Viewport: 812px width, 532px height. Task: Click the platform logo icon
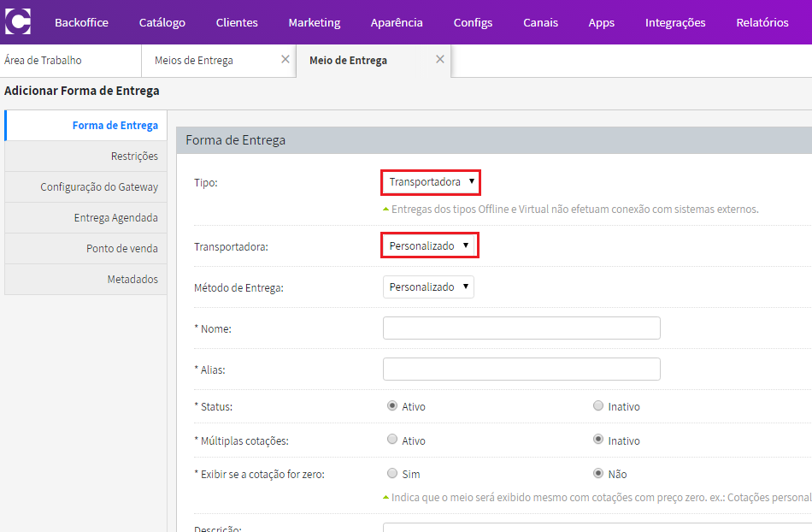(18, 21)
